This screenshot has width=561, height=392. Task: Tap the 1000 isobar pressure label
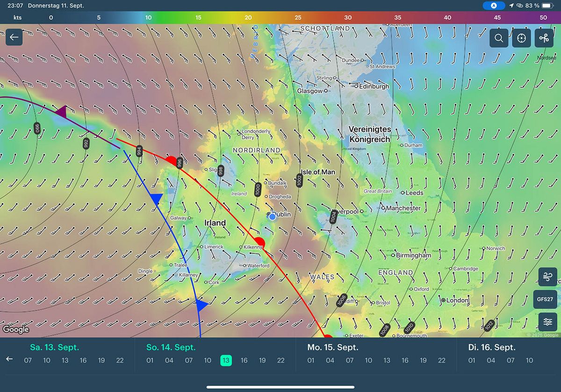click(258, 189)
